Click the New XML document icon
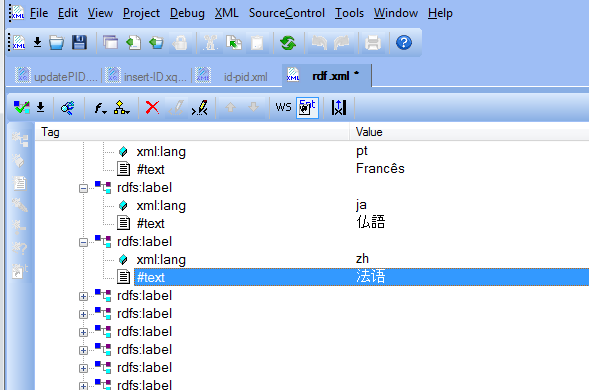 [19, 42]
